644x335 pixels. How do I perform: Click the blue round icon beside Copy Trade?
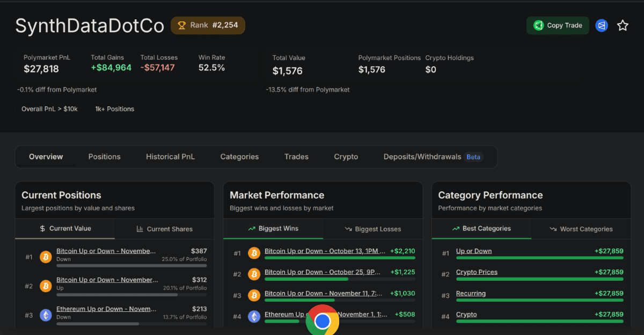(x=602, y=25)
